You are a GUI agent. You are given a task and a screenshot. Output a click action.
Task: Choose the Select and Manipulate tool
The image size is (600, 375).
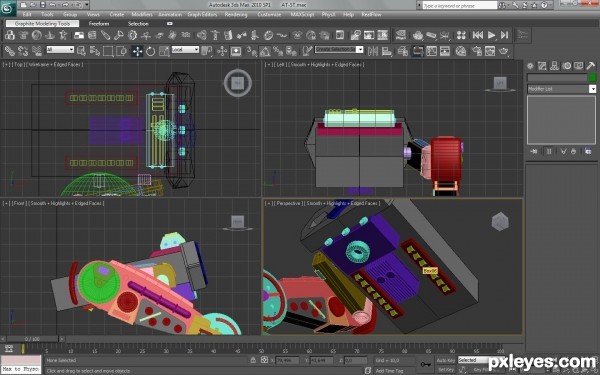pos(222,51)
